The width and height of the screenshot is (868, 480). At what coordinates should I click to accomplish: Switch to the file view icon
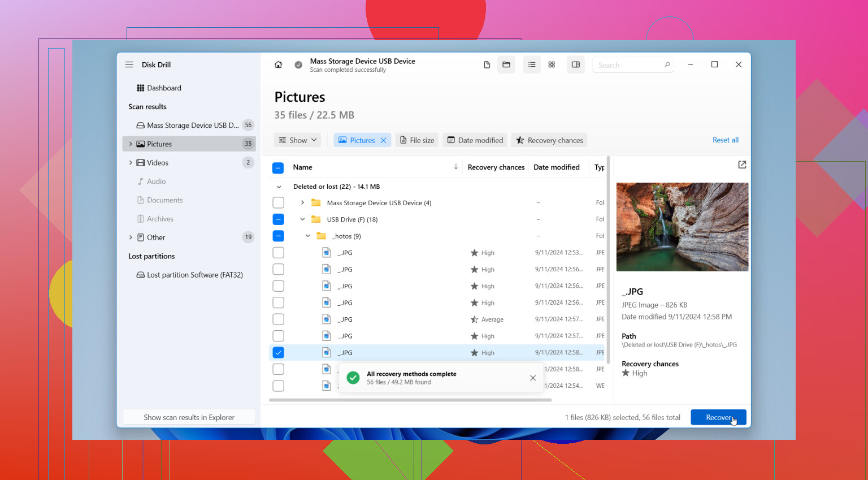(487, 65)
